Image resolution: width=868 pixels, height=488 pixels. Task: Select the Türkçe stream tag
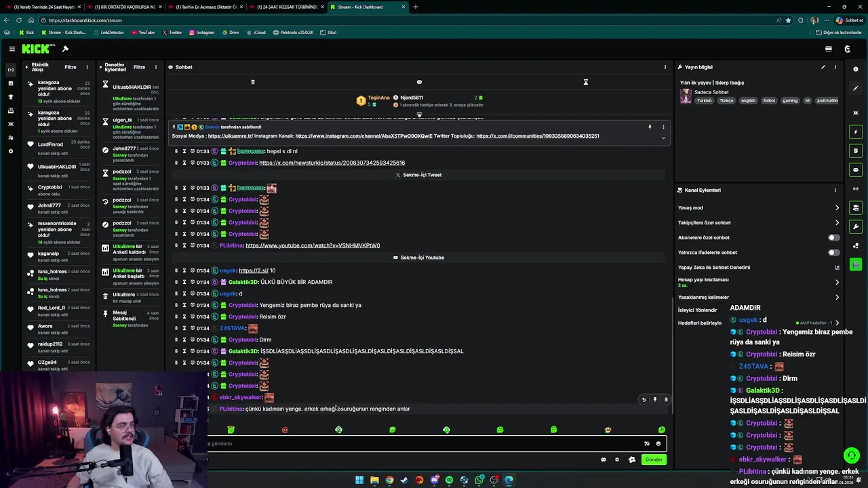726,100
